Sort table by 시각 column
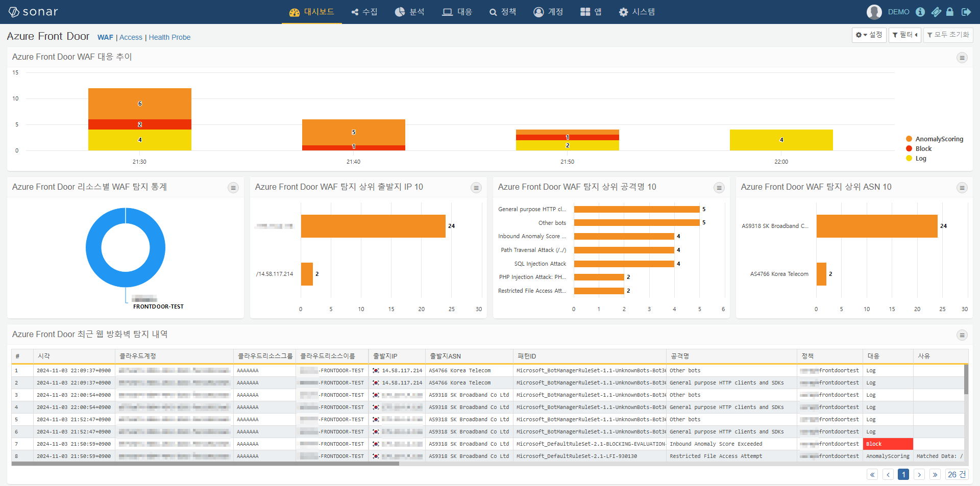 click(x=74, y=356)
